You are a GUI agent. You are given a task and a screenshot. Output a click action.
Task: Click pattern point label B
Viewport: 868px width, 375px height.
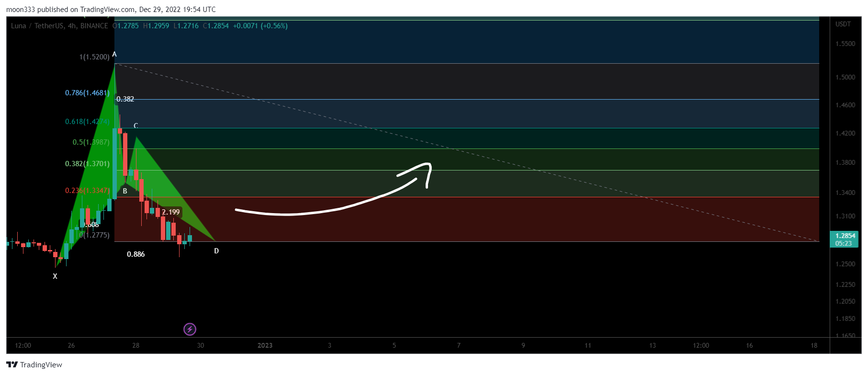(x=125, y=191)
